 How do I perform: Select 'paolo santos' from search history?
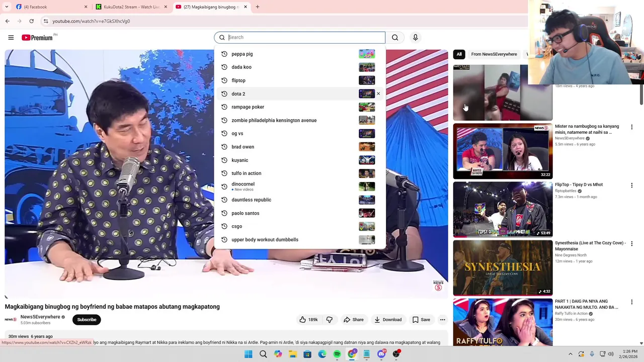(300, 213)
